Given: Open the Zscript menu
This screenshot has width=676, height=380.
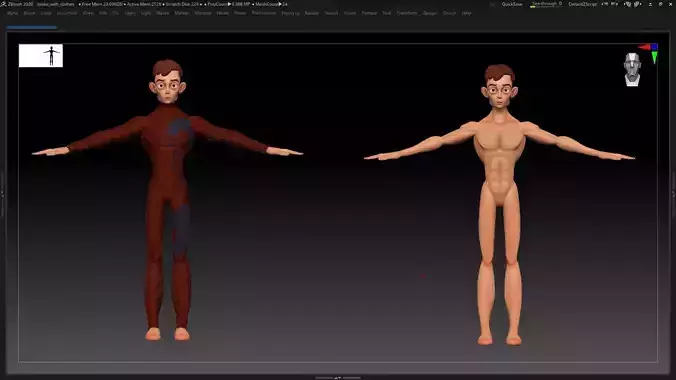Looking at the screenshot, I should tap(449, 13).
